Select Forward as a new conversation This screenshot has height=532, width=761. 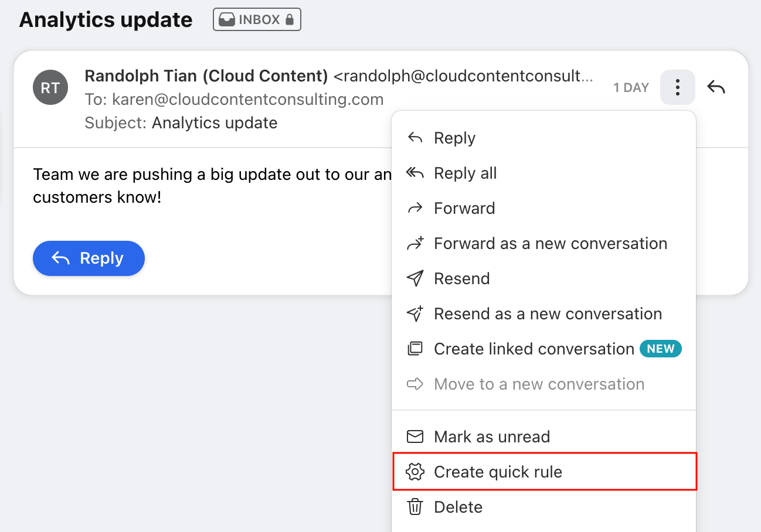[x=550, y=243]
